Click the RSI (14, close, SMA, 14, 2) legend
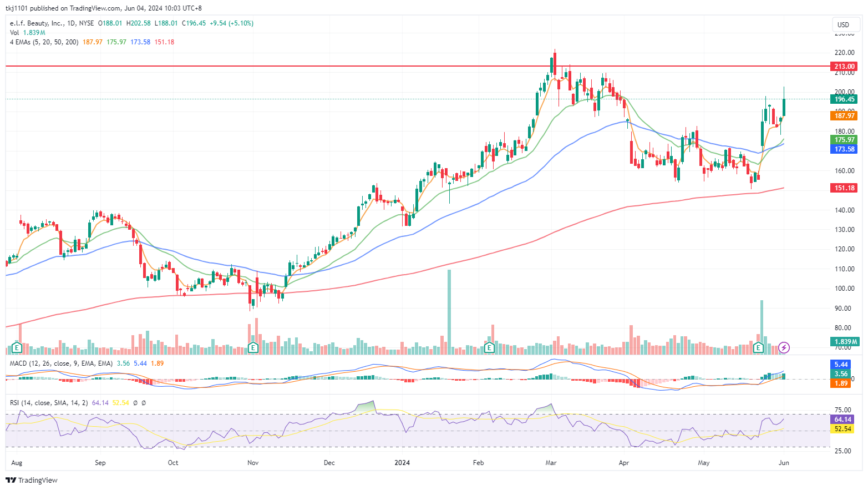868x490 pixels. [x=49, y=403]
